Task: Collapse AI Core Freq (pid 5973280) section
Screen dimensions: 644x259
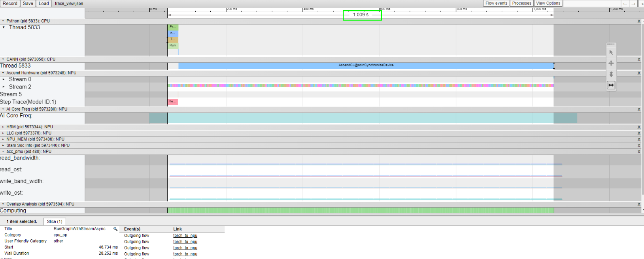Action: [x=3, y=109]
